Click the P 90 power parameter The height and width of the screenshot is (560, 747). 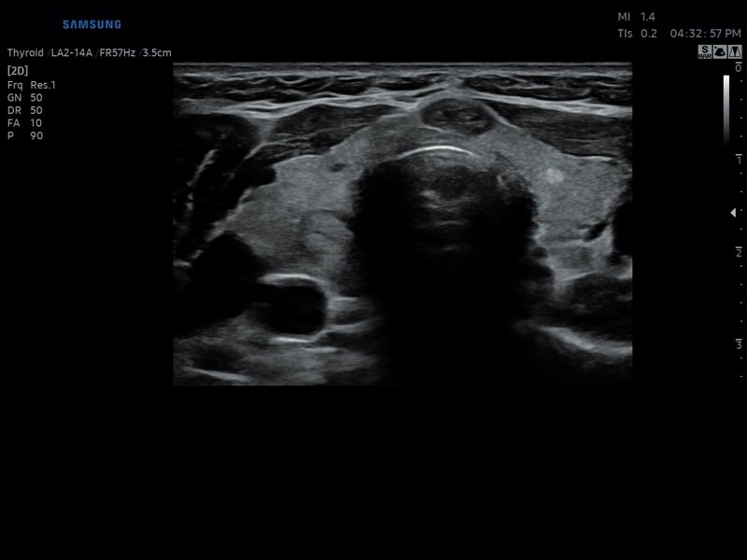tap(24, 136)
